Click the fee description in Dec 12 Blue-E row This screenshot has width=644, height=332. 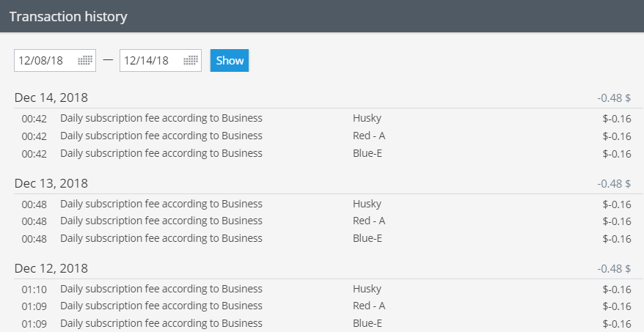(161, 323)
